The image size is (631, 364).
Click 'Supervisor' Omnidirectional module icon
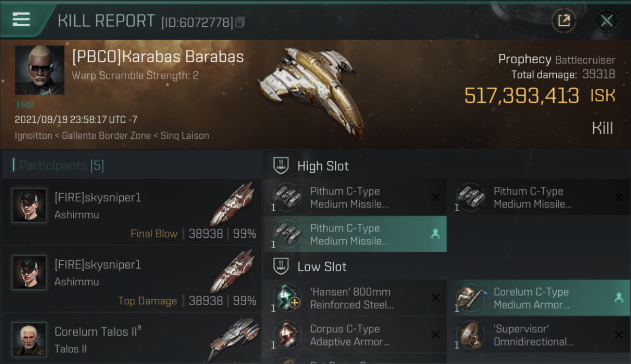470,335
